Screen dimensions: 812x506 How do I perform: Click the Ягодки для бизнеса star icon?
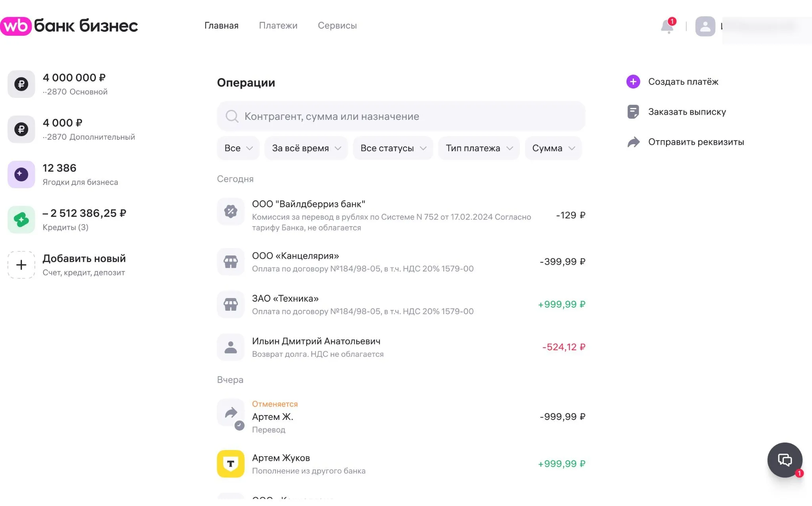(x=21, y=175)
